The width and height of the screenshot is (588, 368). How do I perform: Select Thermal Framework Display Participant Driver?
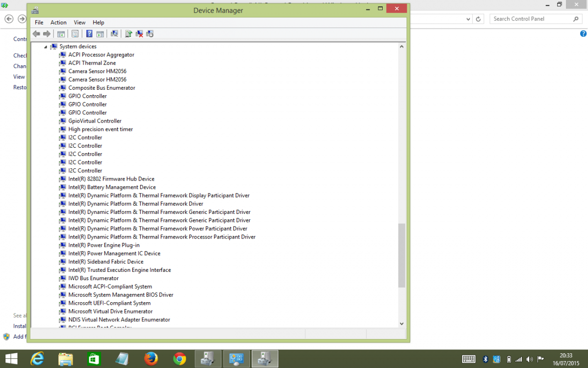pos(159,196)
